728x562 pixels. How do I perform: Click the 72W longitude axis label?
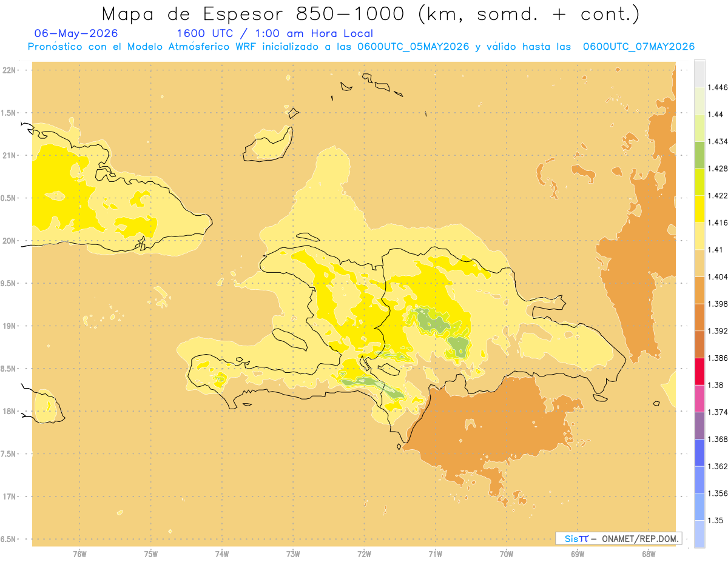click(364, 554)
